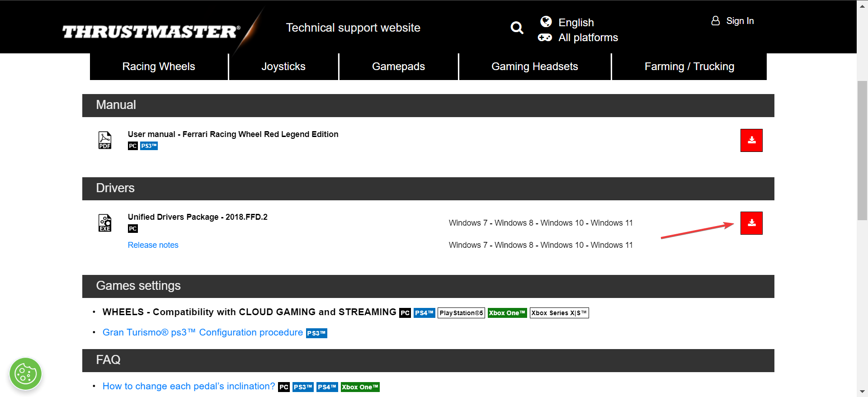Click Technical support website title
This screenshot has height=397, width=868.
click(353, 28)
